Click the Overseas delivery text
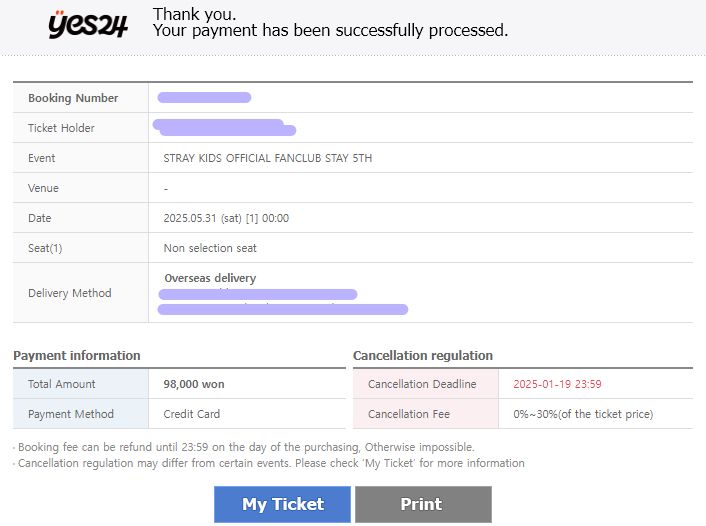Screen dimensions: 706x526 pos(210,278)
